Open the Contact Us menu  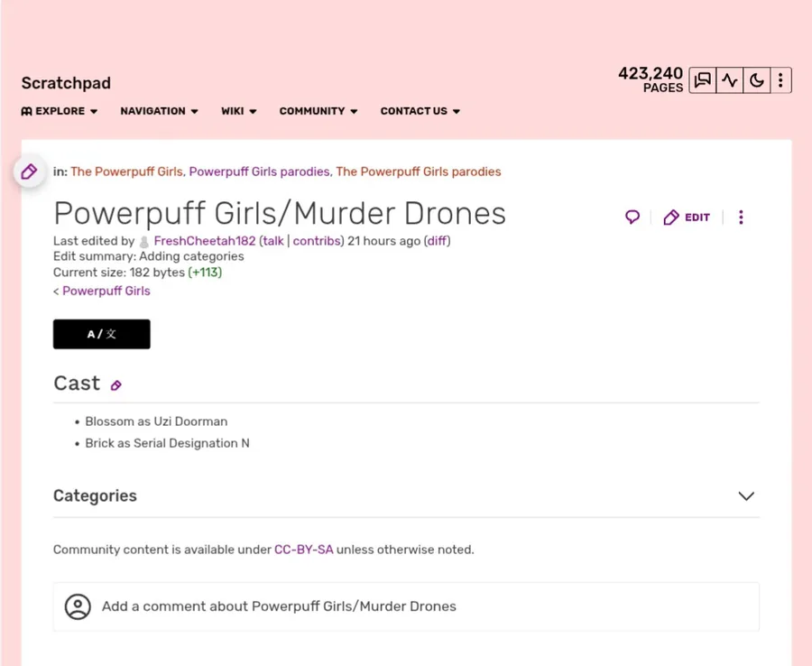[420, 111]
